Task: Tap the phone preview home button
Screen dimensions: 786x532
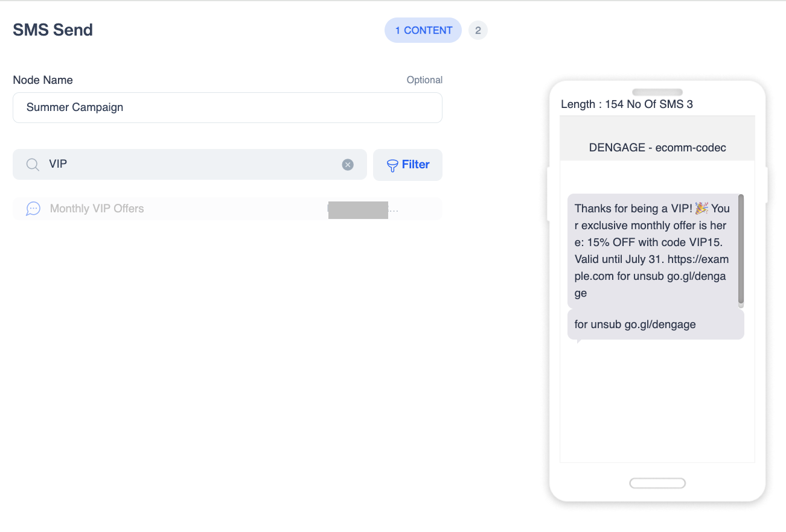Action: point(657,483)
